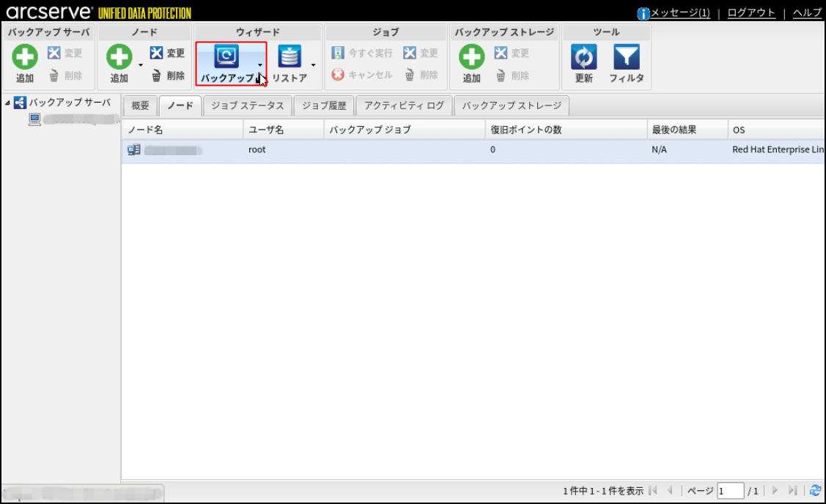Run job now (今すぐ実行)
The width and height of the screenshot is (826, 504).
[x=362, y=53]
